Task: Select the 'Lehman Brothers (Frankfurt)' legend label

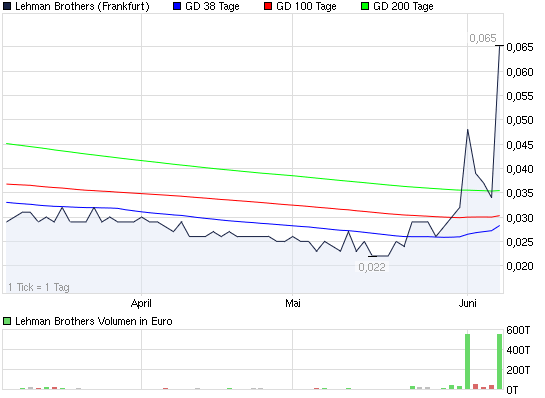Action: [x=82, y=7]
